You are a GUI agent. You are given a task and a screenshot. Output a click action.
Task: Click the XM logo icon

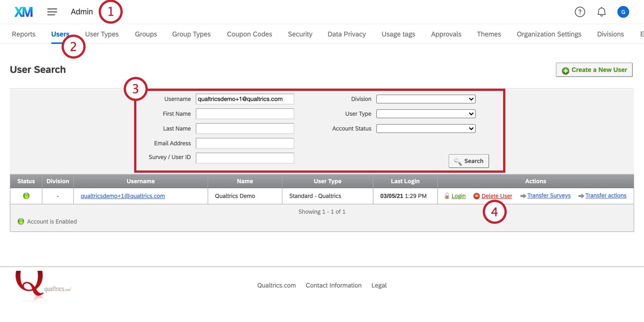pyautogui.click(x=23, y=12)
